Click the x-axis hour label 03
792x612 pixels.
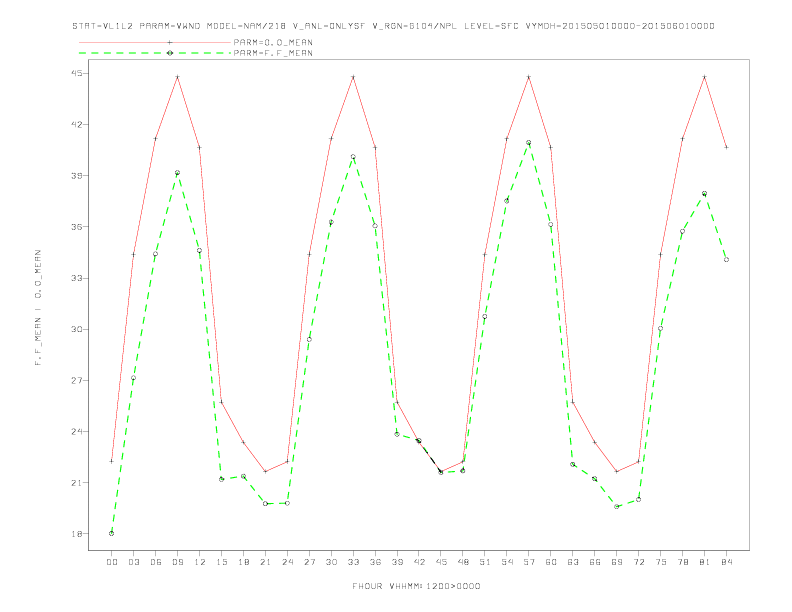[x=133, y=562]
